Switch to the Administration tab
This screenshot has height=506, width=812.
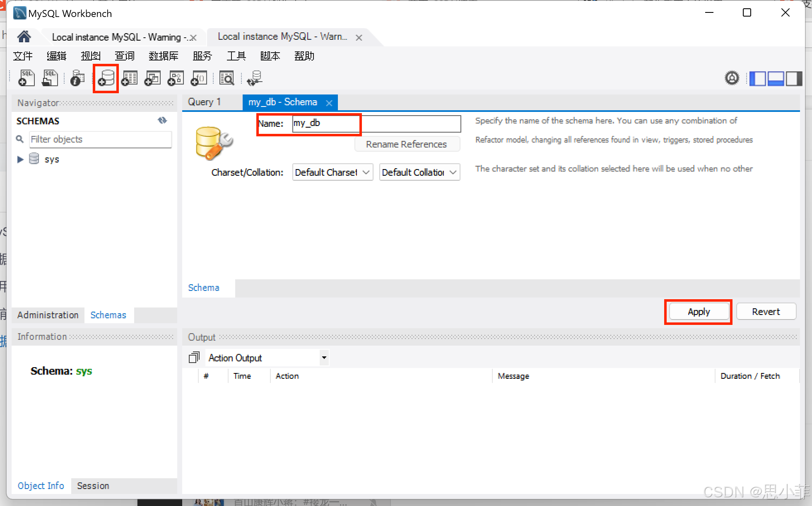pos(48,315)
